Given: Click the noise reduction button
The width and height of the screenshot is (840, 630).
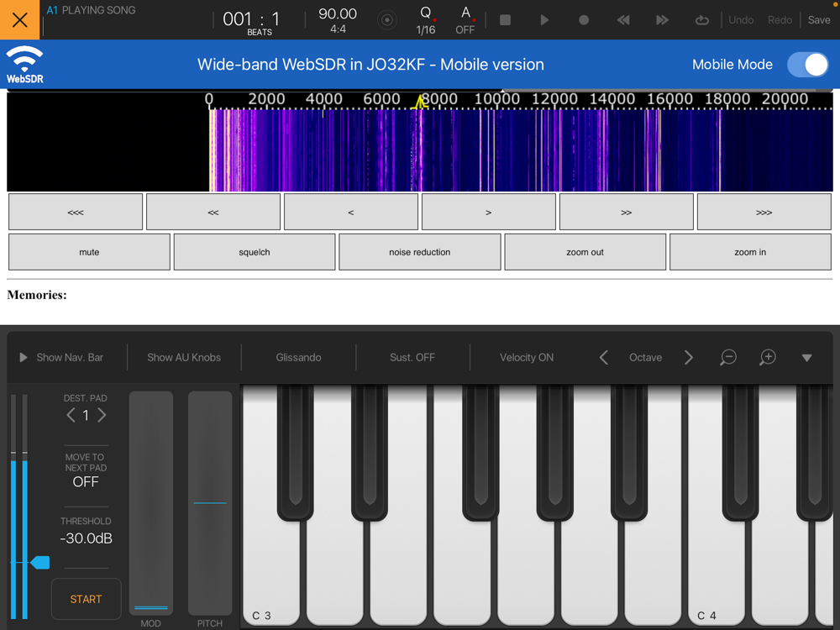Looking at the screenshot, I should coord(419,252).
